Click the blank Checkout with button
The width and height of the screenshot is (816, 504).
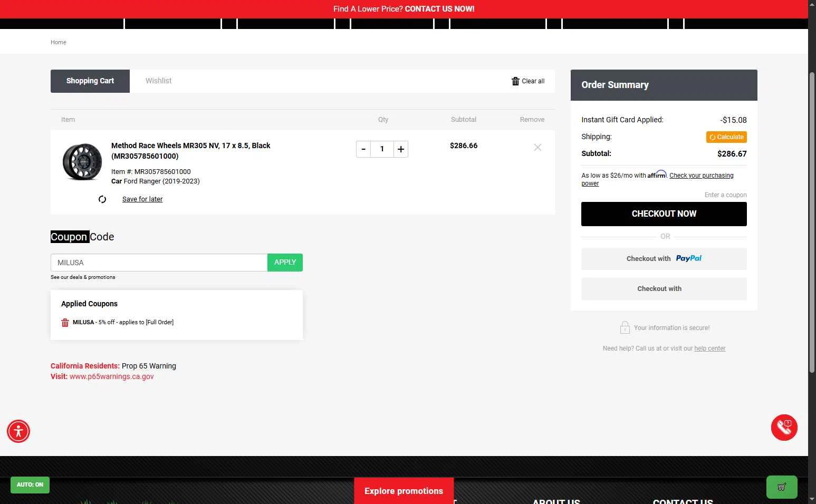664,289
